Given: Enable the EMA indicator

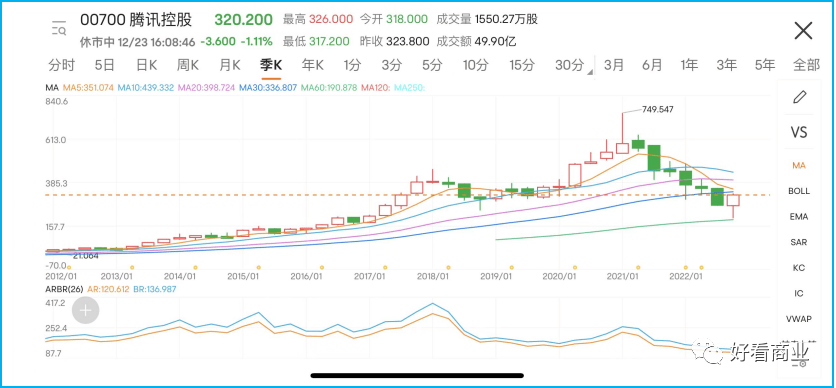Looking at the screenshot, I should (799, 216).
